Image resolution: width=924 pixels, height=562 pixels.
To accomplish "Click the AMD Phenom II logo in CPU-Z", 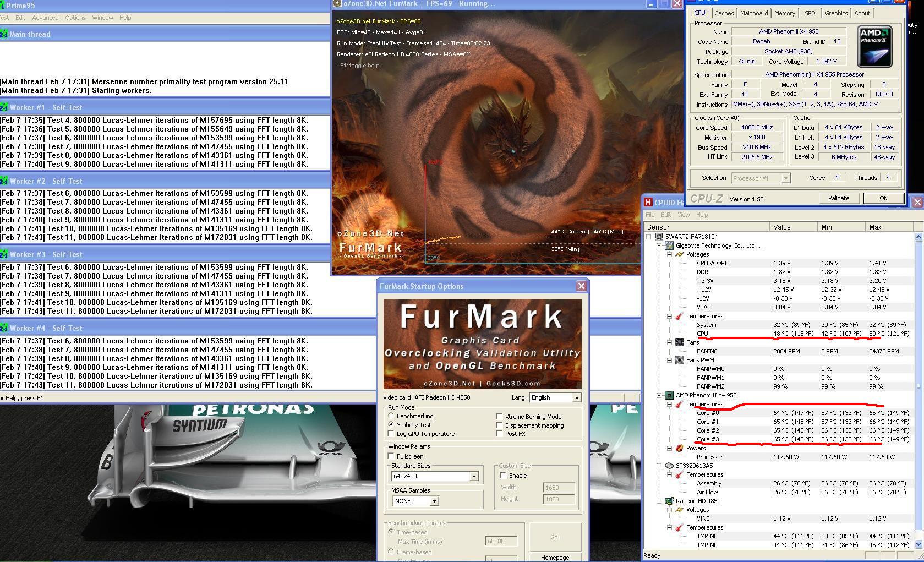I will tap(874, 47).
